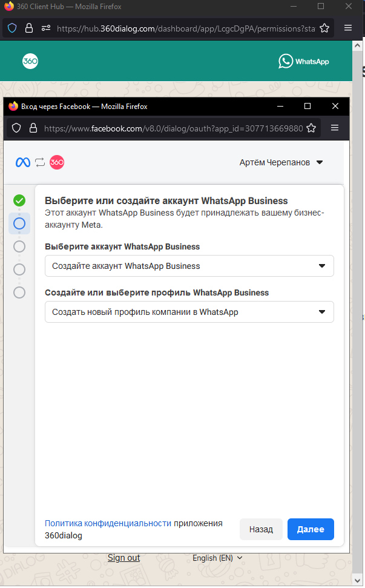Expand 'Создайте аккаунт WhatsApp Business' dropdown
This screenshot has height=588, width=365.
[x=189, y=266]
